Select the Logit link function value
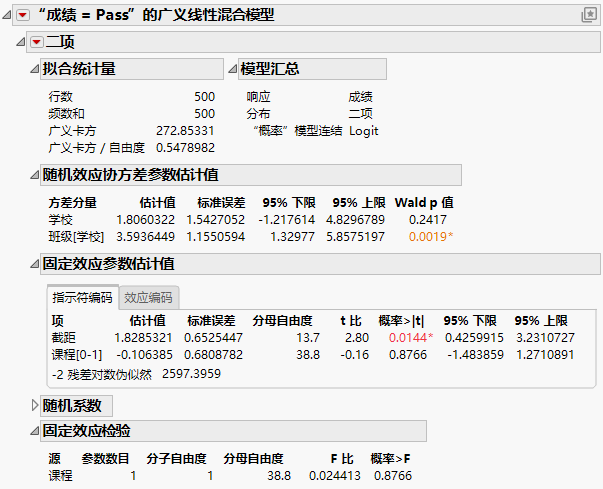 (364, 131)
